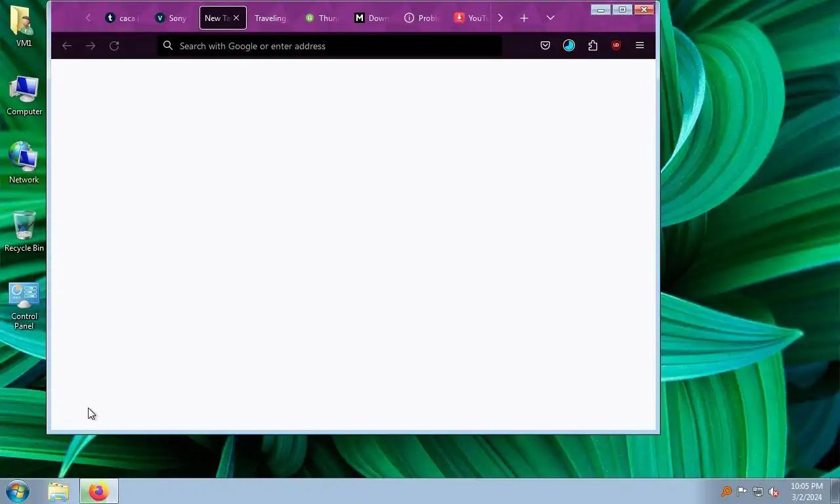Viewport: 840px width, 504px height.
Task: Open the uBlock Origin shield icon
Action: 616,45
